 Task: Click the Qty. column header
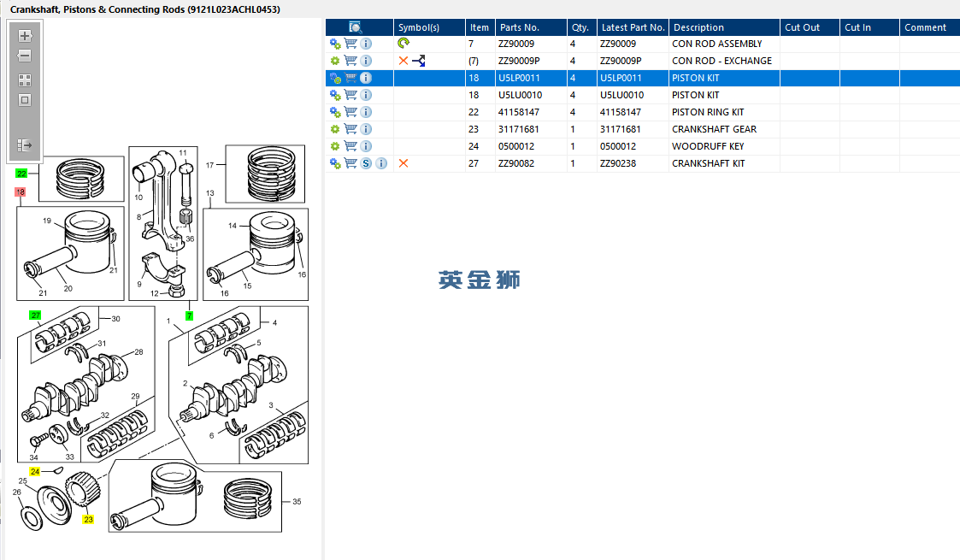[x=581, y=27]
